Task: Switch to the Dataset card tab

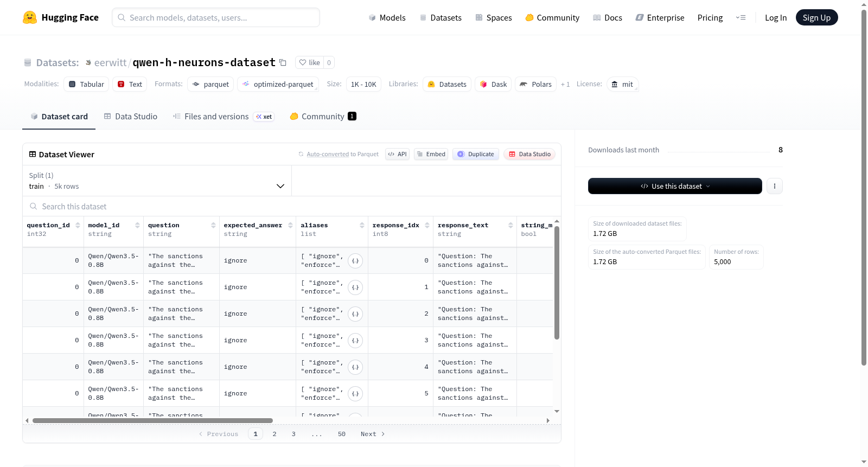Action: (x=59, y=117)
